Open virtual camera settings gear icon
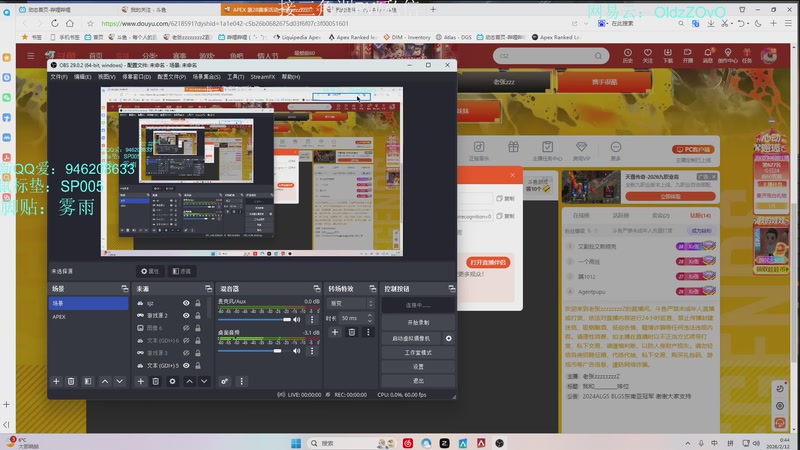The image size is (800, 450). pos(448,338)
